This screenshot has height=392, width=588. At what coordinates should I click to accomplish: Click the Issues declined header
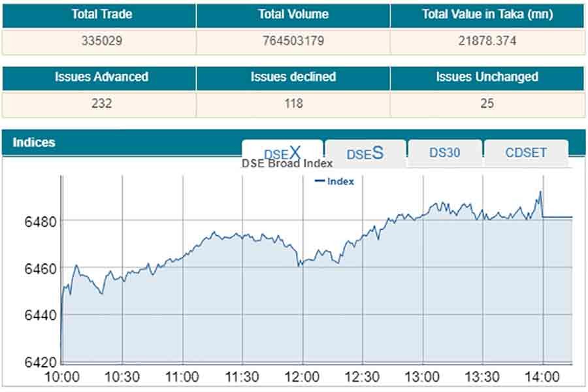(294, 76)
